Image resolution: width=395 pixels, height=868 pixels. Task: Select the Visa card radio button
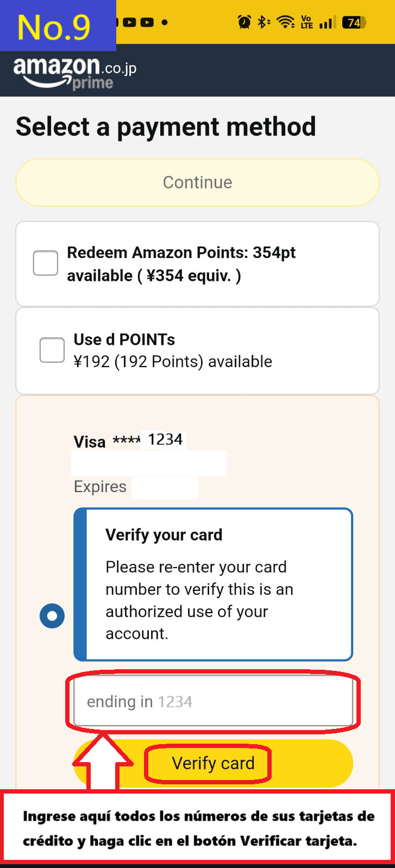click(x=52, y=615)
